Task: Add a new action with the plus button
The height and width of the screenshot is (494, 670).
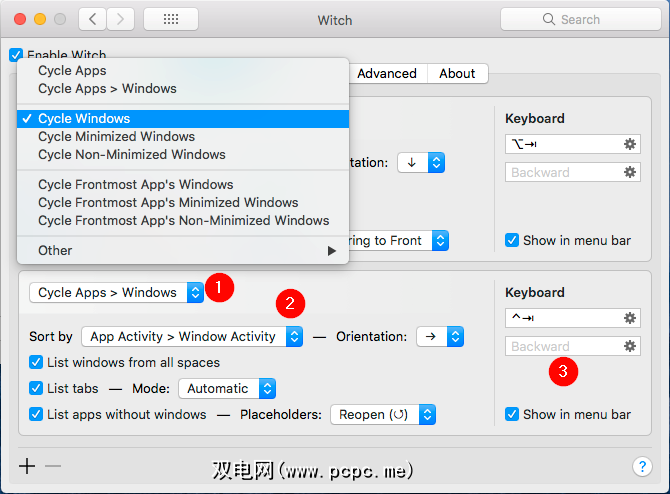Action: 27,466
